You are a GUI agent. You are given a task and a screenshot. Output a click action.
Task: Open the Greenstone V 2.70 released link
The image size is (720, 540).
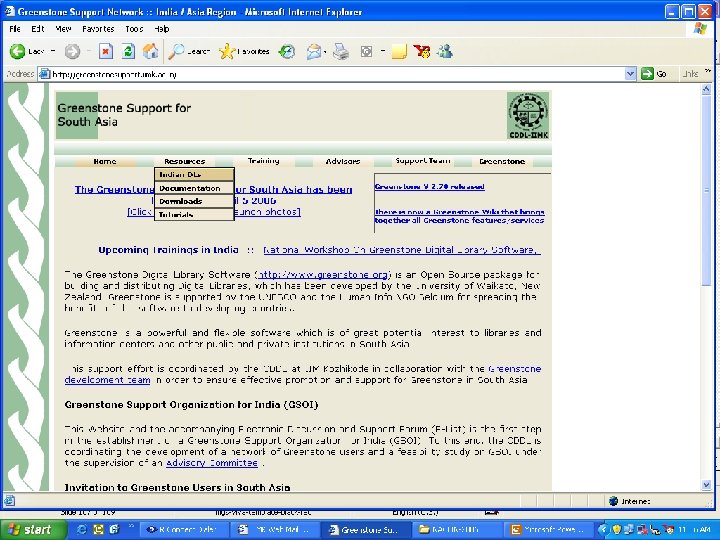(x=429, y=186)
